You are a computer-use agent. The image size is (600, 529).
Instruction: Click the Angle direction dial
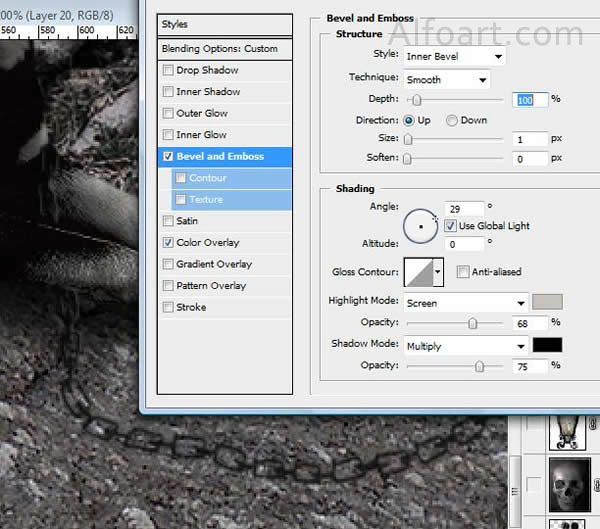420,227
